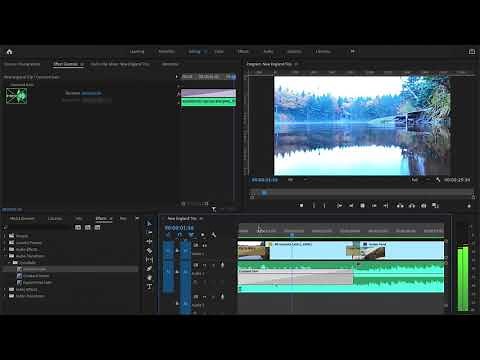
Task: Open workspace overflow chevron menu
Action: (x=352, y=51)
